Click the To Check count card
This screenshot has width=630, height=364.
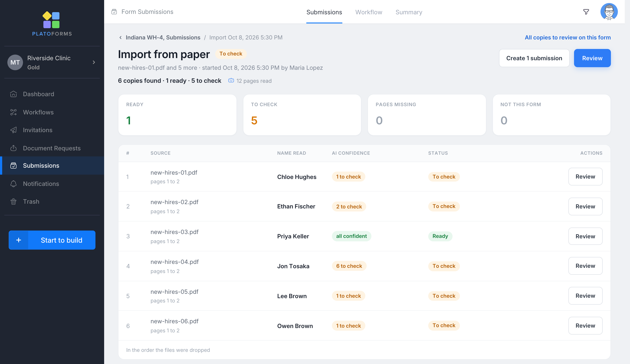302,115
